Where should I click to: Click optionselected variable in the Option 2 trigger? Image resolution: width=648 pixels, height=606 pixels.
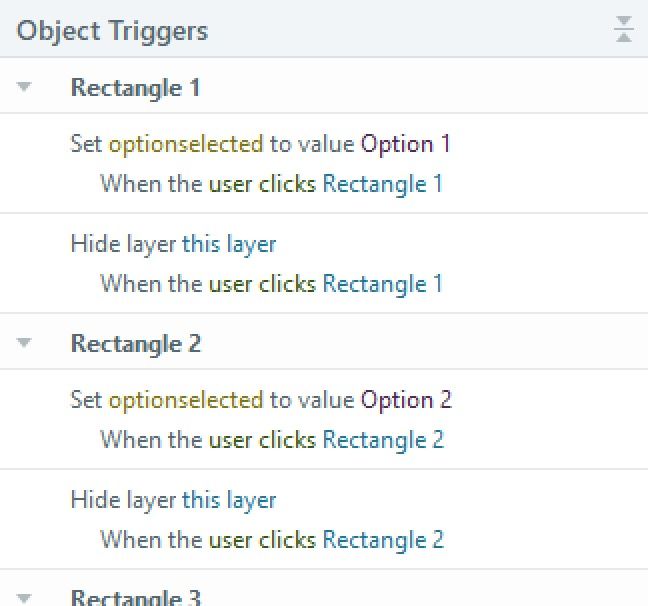185,400
